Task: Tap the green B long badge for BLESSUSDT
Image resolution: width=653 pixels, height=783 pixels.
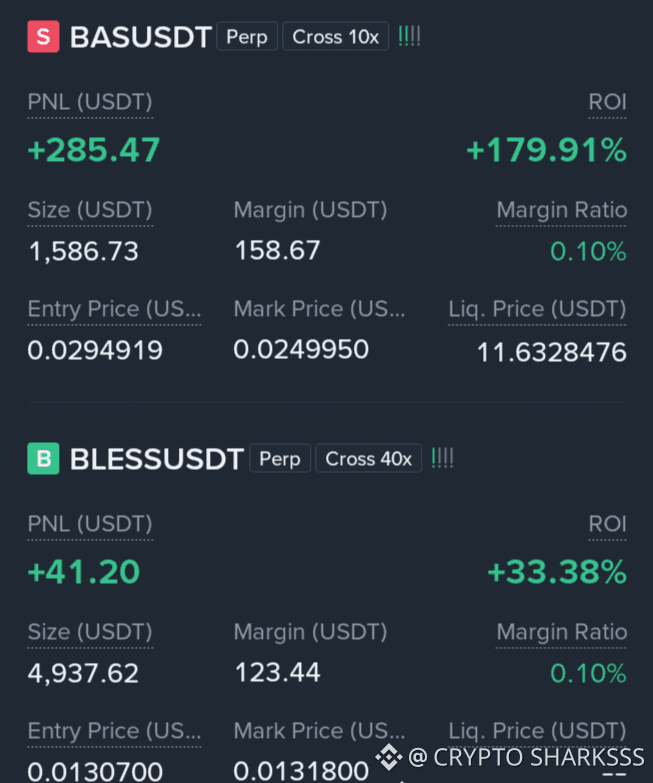Action: tap(43, 458)
